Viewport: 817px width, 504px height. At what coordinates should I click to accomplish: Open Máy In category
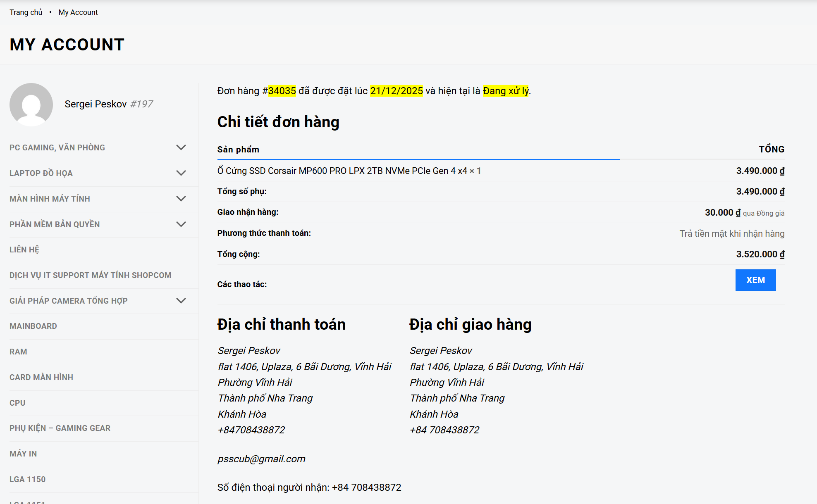23,454
